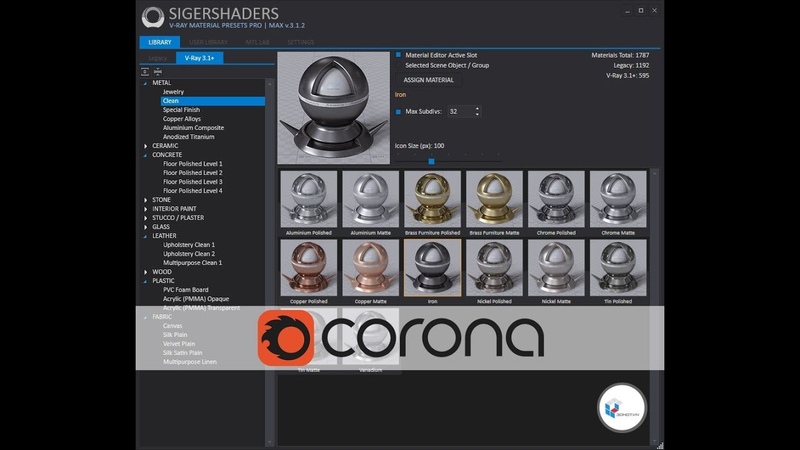Click the ASSIGN MATERIAL button
Viewport: 800px width, 450px height.
[x=429, y=80]
